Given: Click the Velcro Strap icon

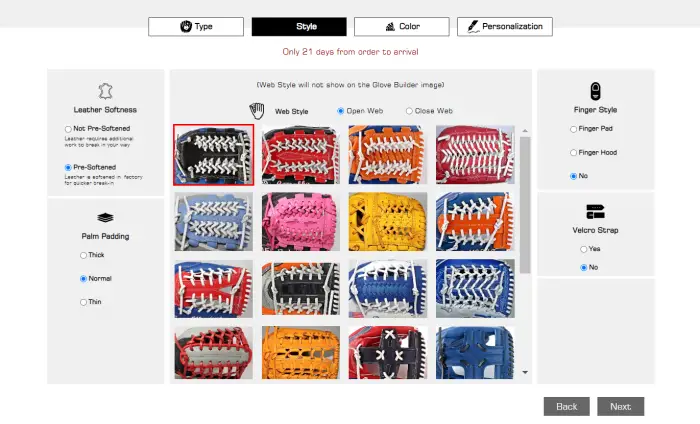Looking at the screenshot, I should (x=595, y=212).
